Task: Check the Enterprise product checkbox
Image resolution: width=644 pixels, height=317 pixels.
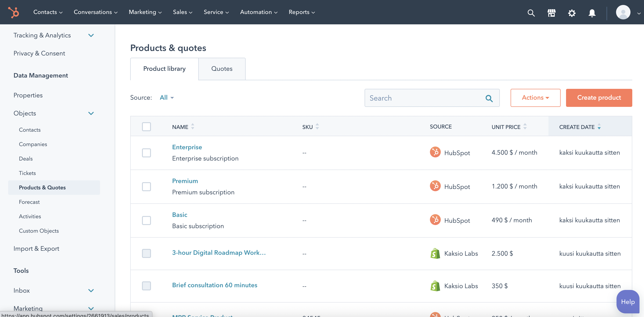Action: 146,153
